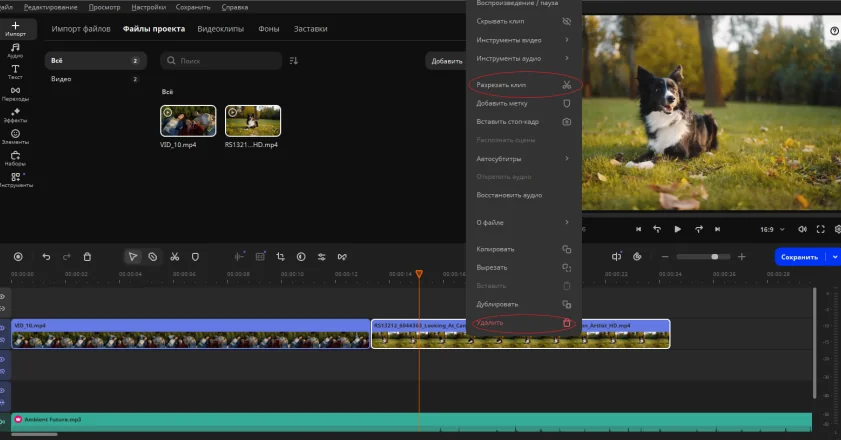The height and width of the screenshot is (440, 841).
Task: Toggle eye visibility of VID_10.mp4 video track
Action: (x=3, y=326)
